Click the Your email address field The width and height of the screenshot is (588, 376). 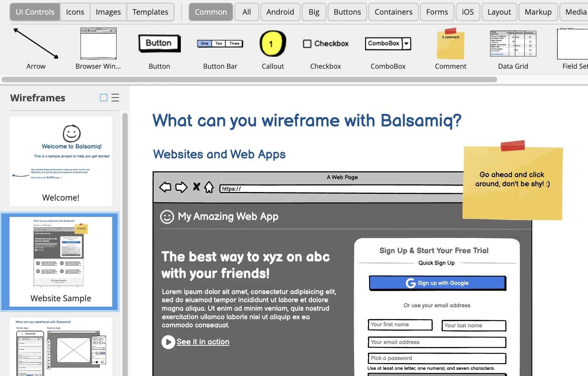pyautogui.click(x=437, y=342)
